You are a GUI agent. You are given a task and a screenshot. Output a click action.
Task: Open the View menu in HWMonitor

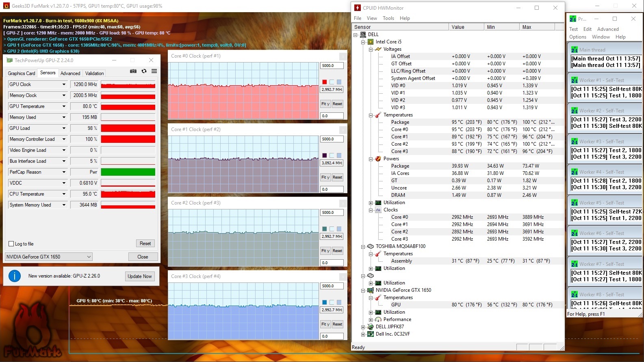point(372,18)
